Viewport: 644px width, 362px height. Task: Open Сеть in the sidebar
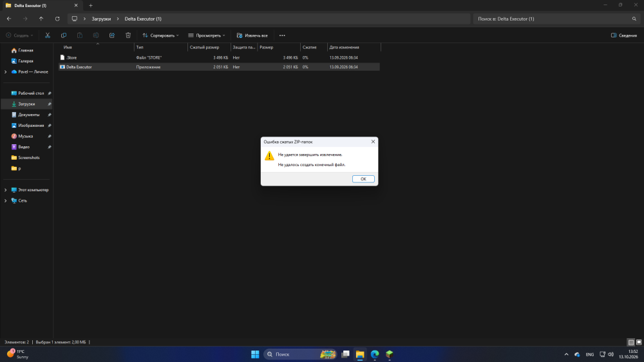(22, 200)
